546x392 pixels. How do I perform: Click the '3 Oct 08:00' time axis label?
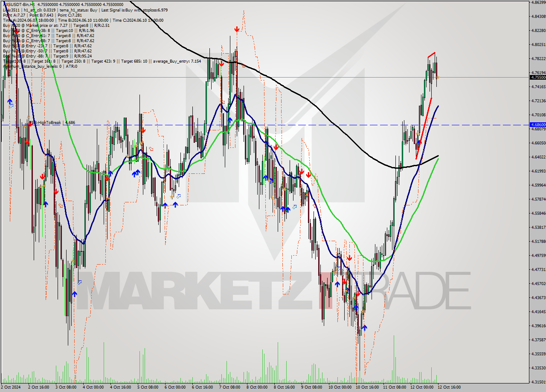point(66,387)
